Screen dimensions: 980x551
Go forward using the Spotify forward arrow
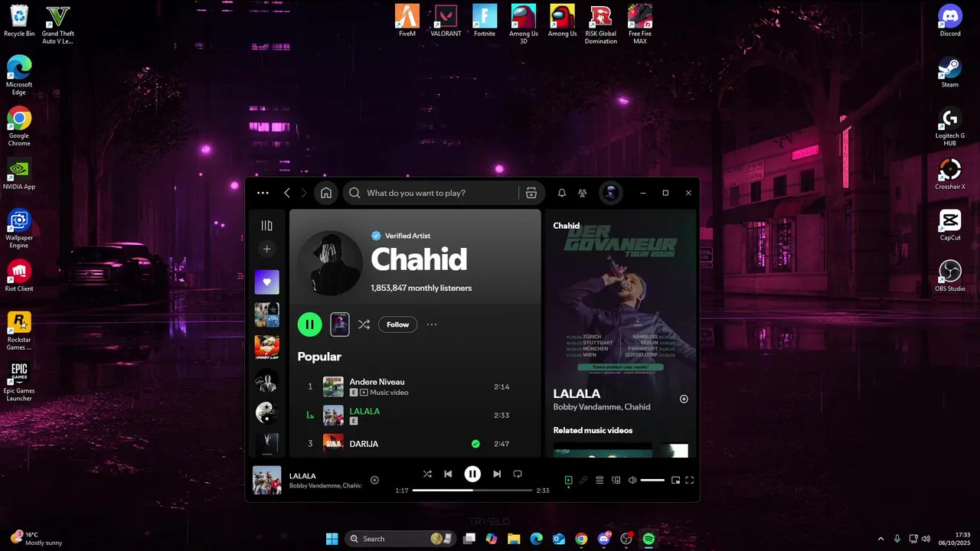[x=304, y=193]
